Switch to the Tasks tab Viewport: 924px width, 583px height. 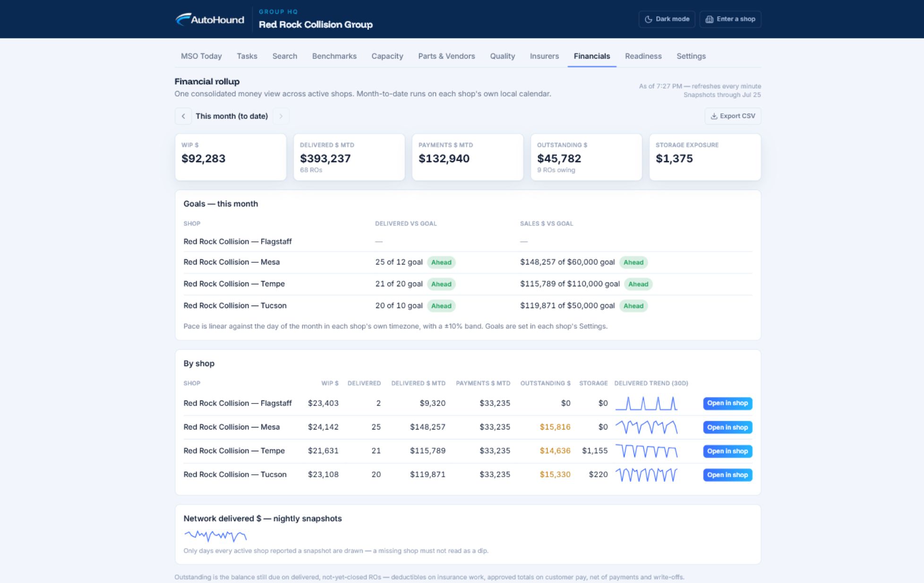pyautogui.click(x=247, y=56)
